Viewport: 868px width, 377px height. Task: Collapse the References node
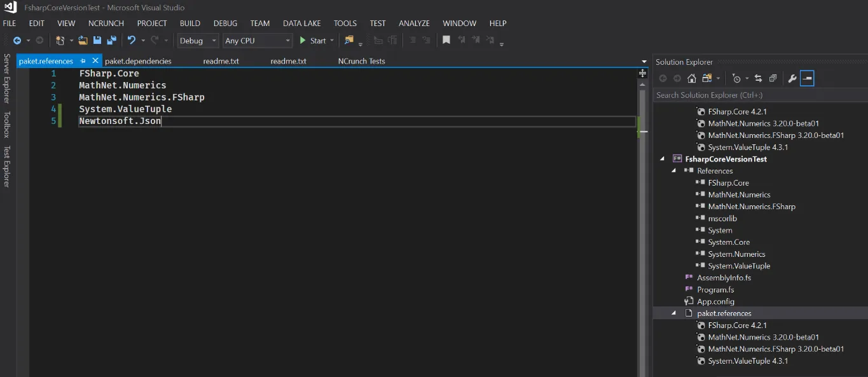point(674,171)
